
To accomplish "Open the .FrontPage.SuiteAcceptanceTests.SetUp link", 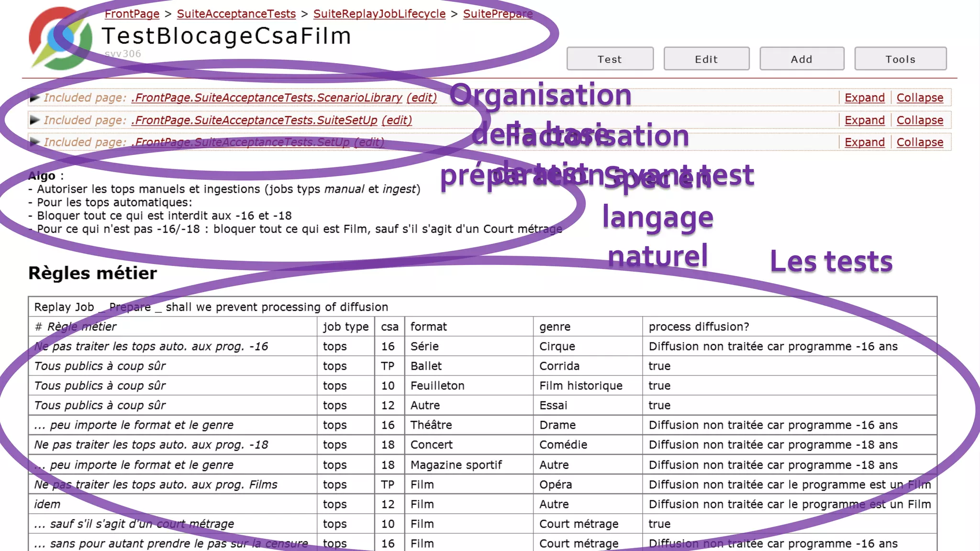I will (x=240, y=142).
